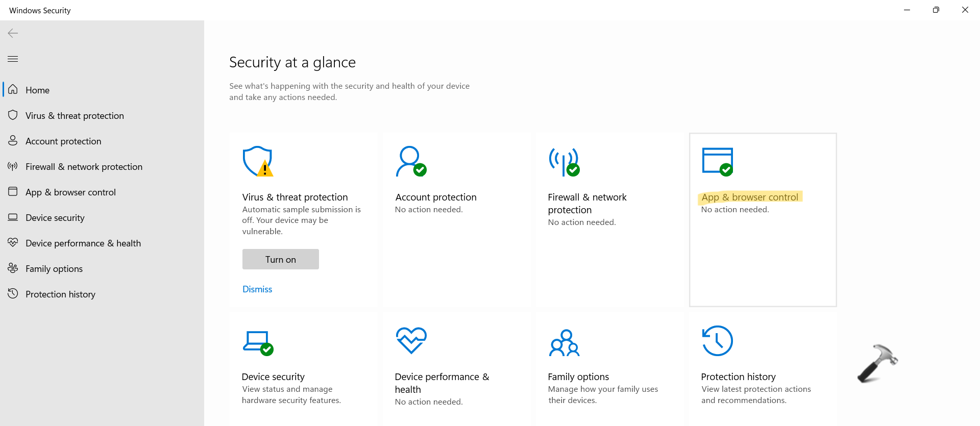980x426 pixels.
Task: Select Home in the sidebar
Action: tap(38, 90)
